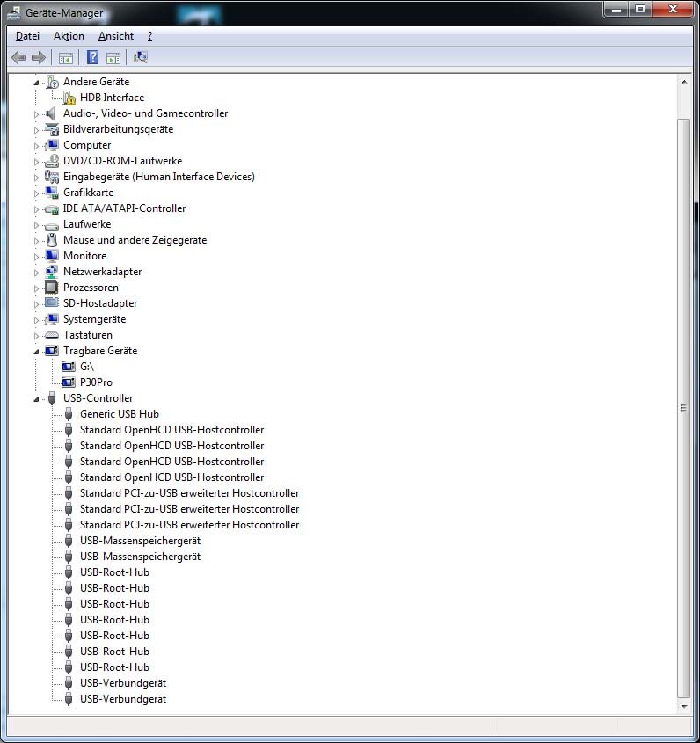This screenshot has height=743, width=700.
Task: Toggle the action pane toolbar icon
Action: pos(113,57)
